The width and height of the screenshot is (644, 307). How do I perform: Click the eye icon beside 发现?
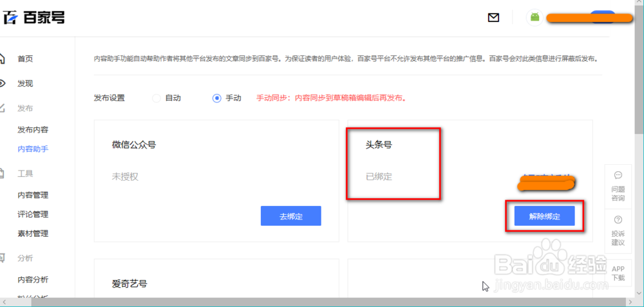tap(2, 84)
